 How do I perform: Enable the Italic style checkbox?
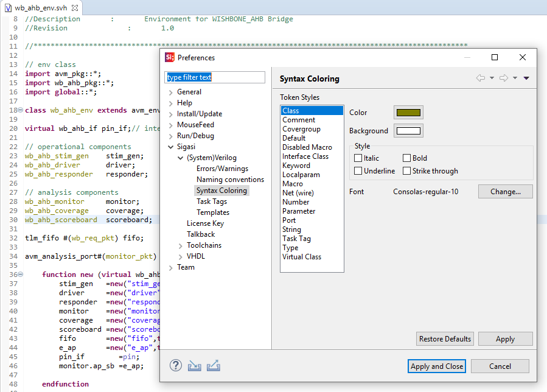pos(358,158)
